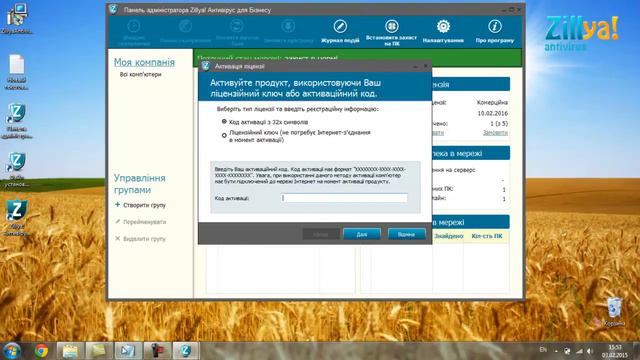Click Видалити групу delete action
Image resolution: width=640 pixels, height=360 pixels.
click(140, 239)
